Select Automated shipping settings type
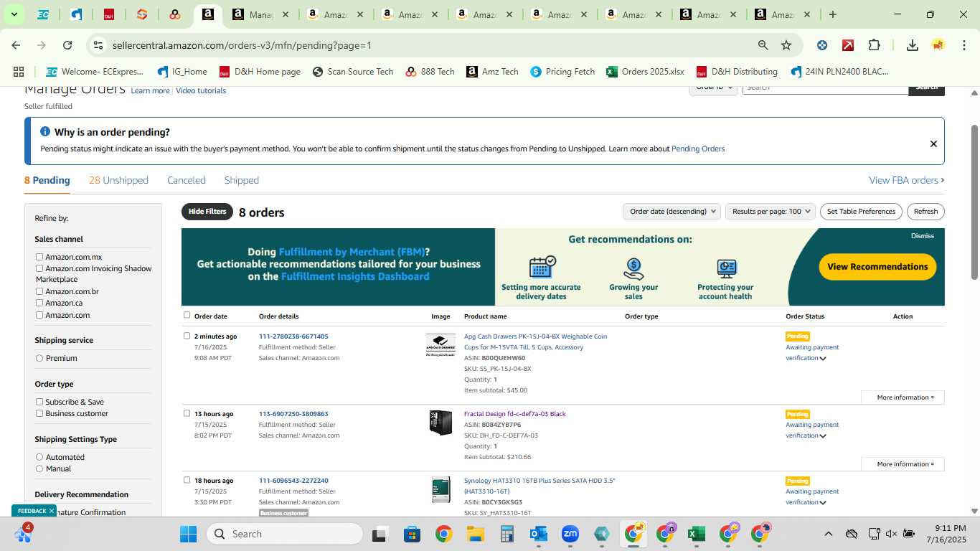This screenshot has width=980, height=551. pos(39,457)
